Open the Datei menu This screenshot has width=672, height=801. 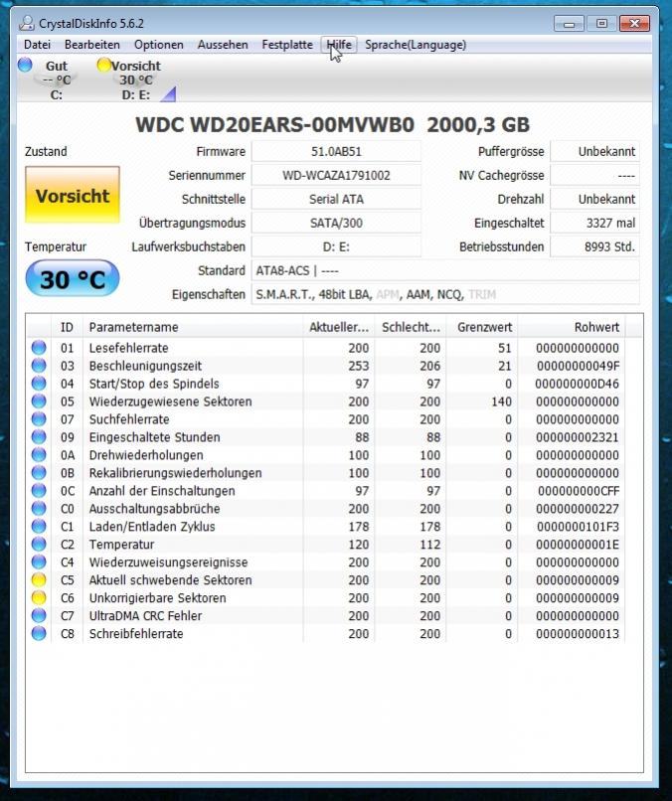coord(37,45)
